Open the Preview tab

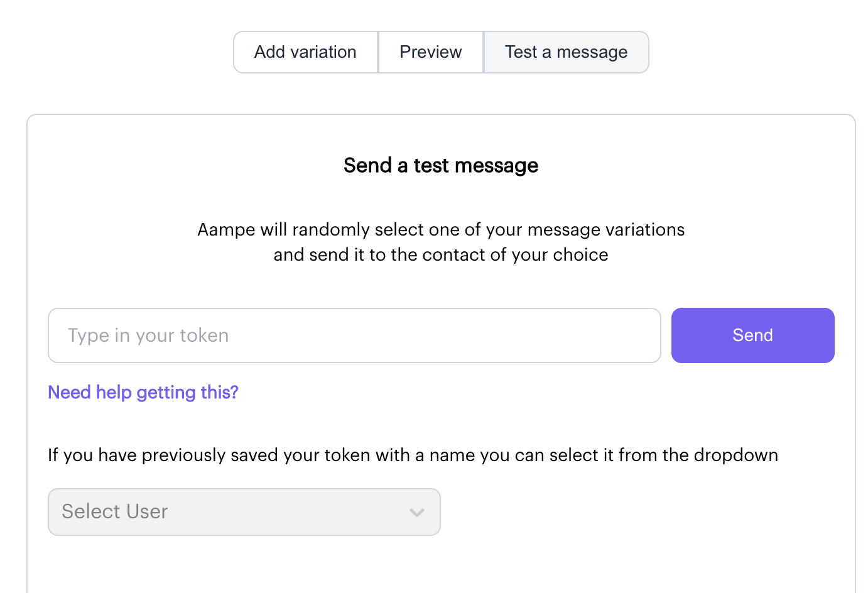pos(431,52)
